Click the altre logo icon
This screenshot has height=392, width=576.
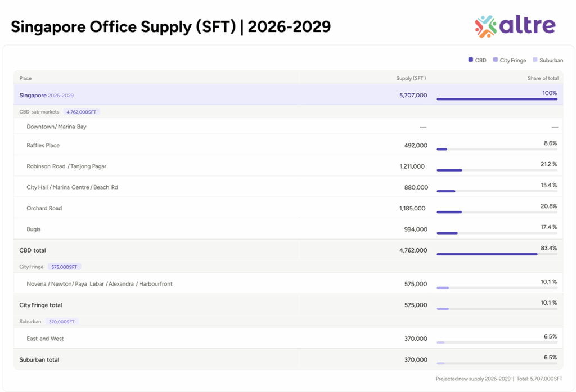pyautogui.click(x=485, y=26)
